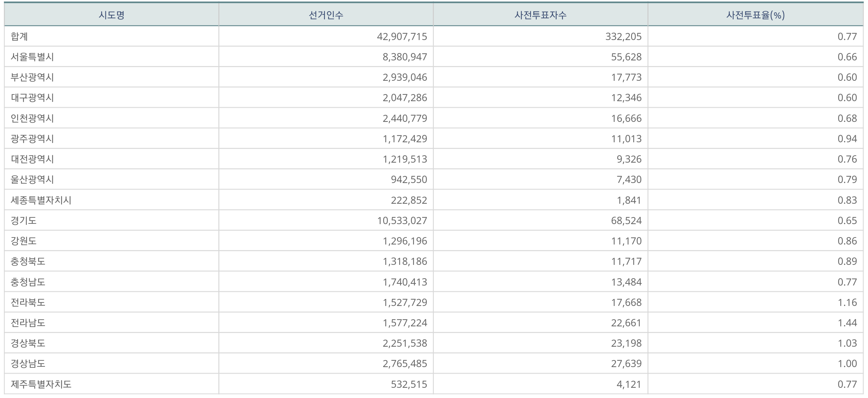Click the 경상남도 rate value 1.00
Screen dimensions: 868x398
point(847,364)
